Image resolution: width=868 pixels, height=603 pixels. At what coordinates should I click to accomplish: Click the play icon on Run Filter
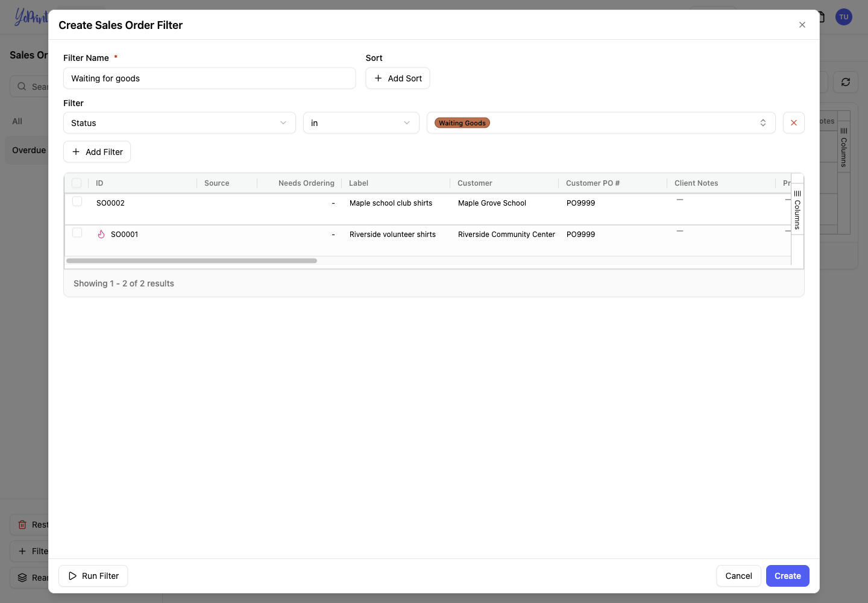72,576
